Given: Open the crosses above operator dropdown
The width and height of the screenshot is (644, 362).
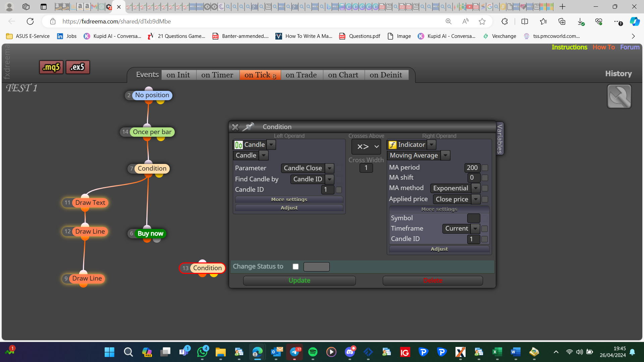Looking at the screenshot, I should pos(366,147).
